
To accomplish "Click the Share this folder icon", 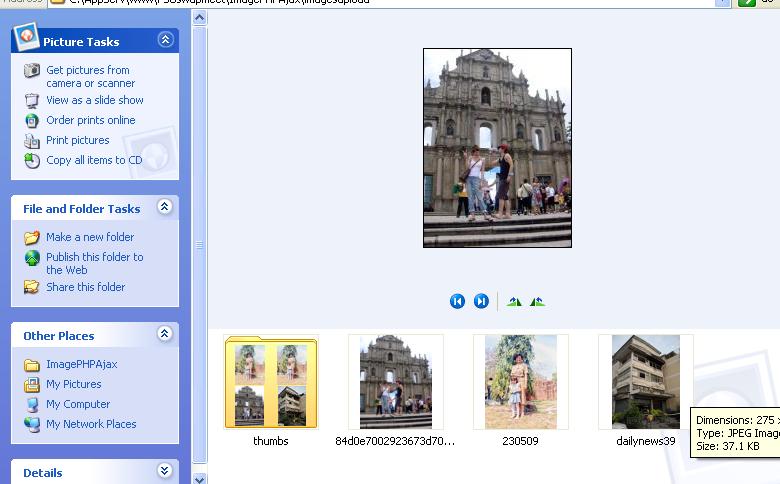I will coord(32,287).
